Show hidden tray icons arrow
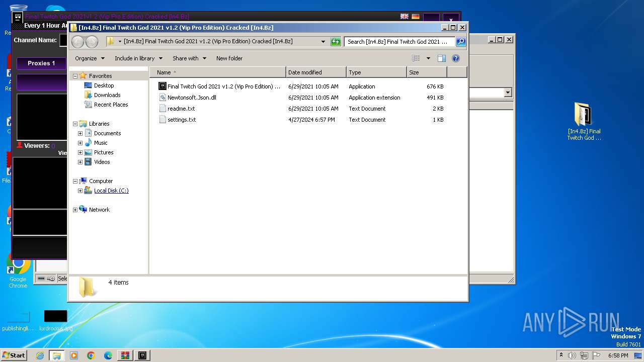The height and width of the screenshot is (362, 644). pyautogui.click(x=561, y=355)
